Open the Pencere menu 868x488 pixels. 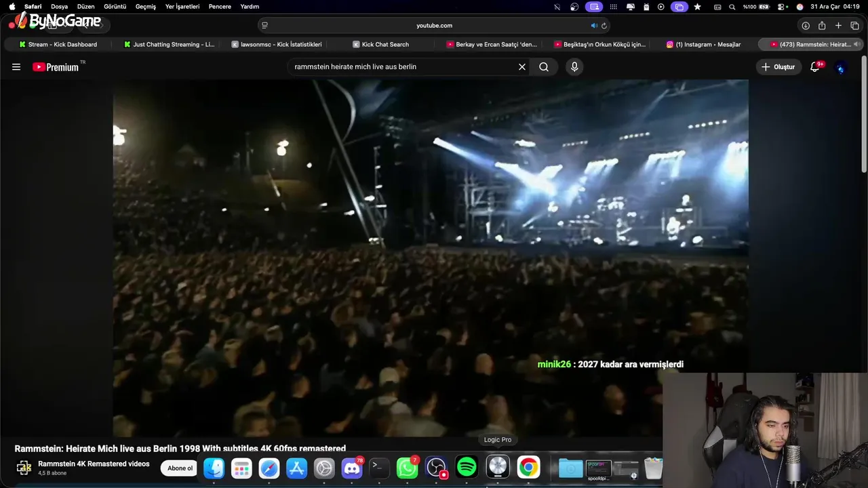click(x=220, y=7)
